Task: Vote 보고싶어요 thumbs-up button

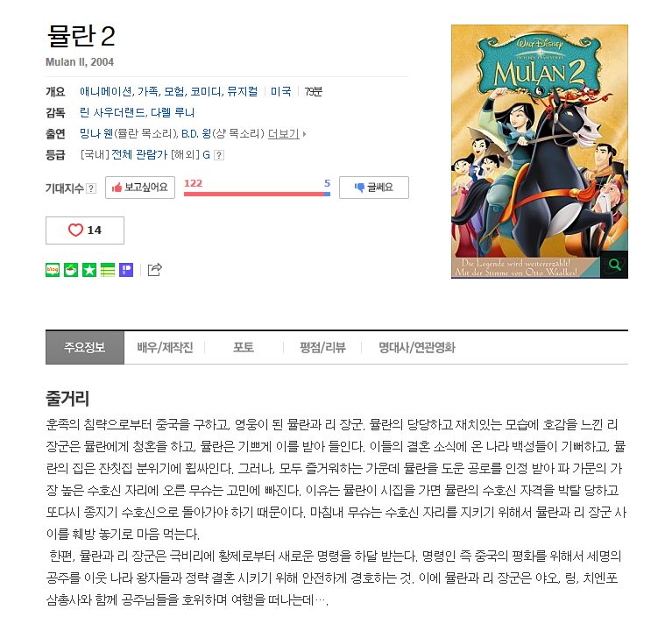Action: tap(140, 188)
